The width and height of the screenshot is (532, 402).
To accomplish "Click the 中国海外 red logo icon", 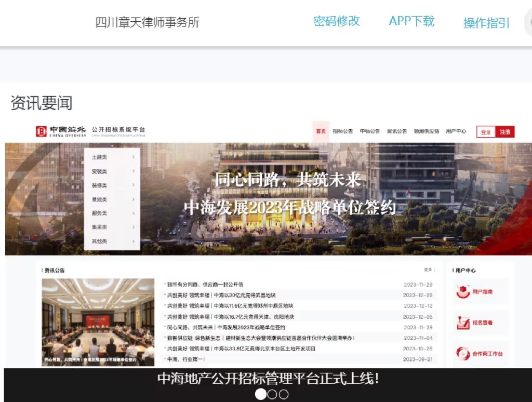I will 41,131.
